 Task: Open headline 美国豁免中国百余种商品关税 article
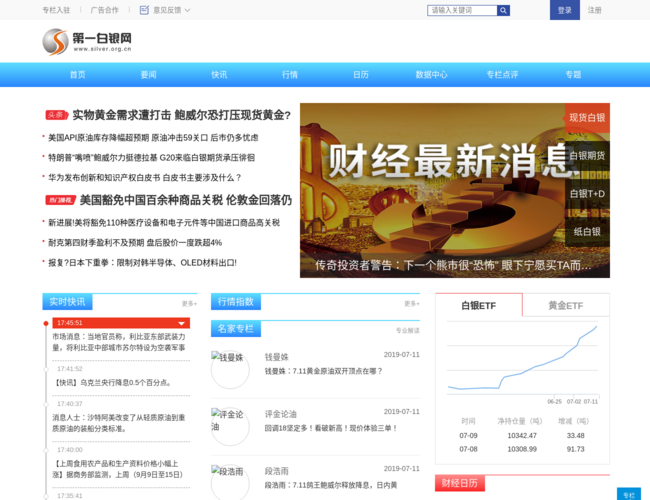[x=186, y=200]
